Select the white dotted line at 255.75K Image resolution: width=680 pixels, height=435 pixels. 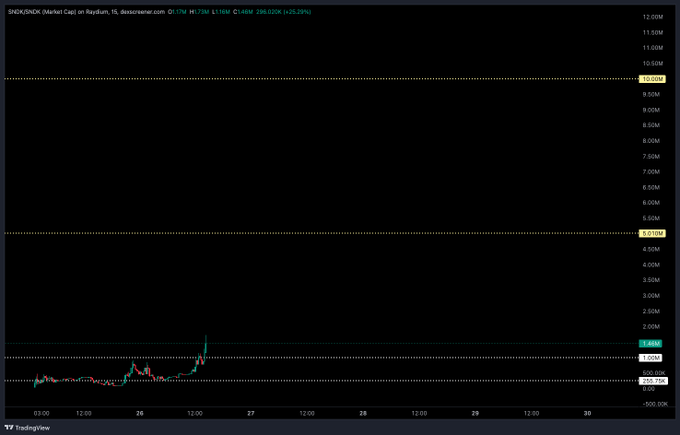pos(321,381)
